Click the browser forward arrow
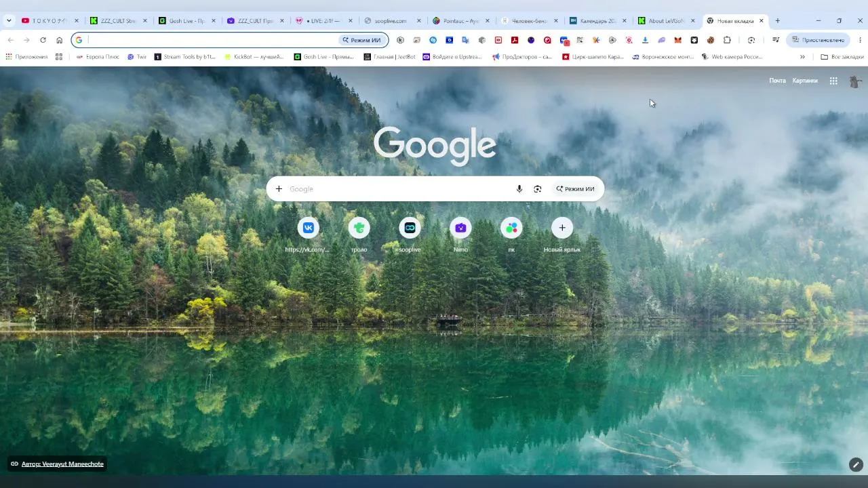The height and width of the screenshot is (488, 868). (26, 40)
